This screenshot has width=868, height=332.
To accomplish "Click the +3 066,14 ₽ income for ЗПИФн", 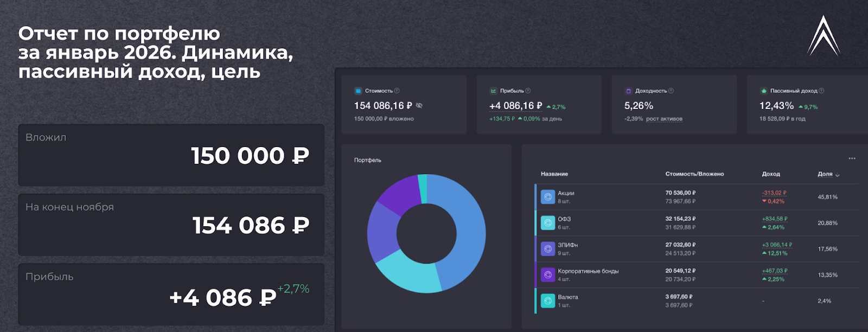I will tap(777, 245).
